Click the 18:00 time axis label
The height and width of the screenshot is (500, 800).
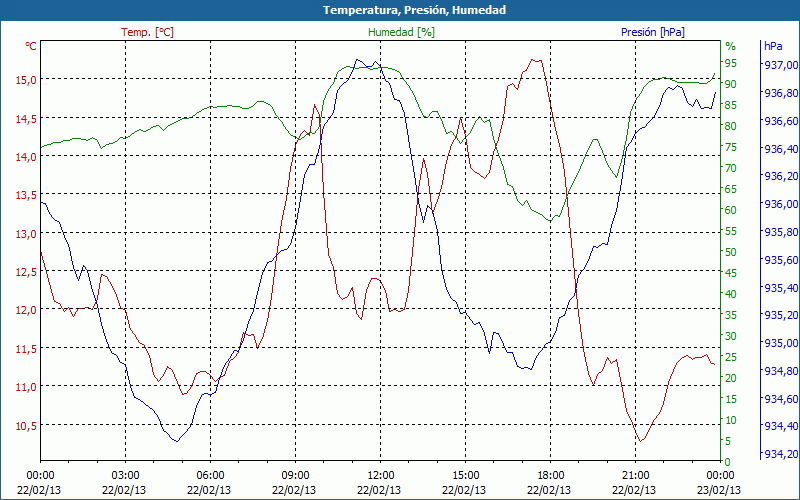coord(551,476)
